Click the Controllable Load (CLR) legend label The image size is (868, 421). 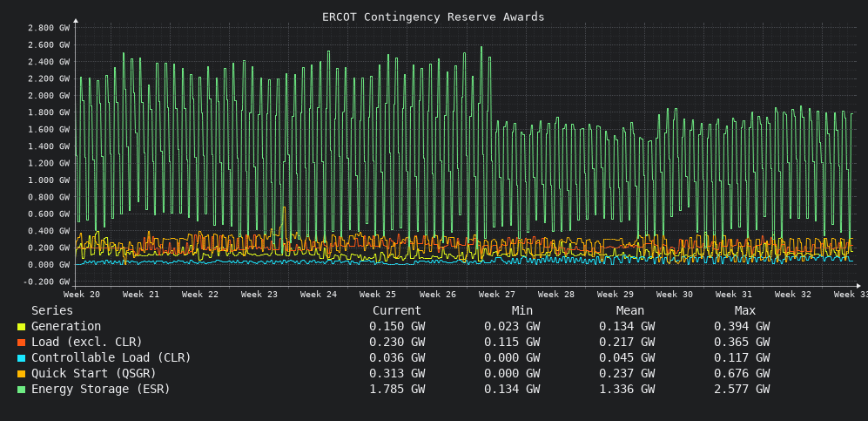coord(111,358)
